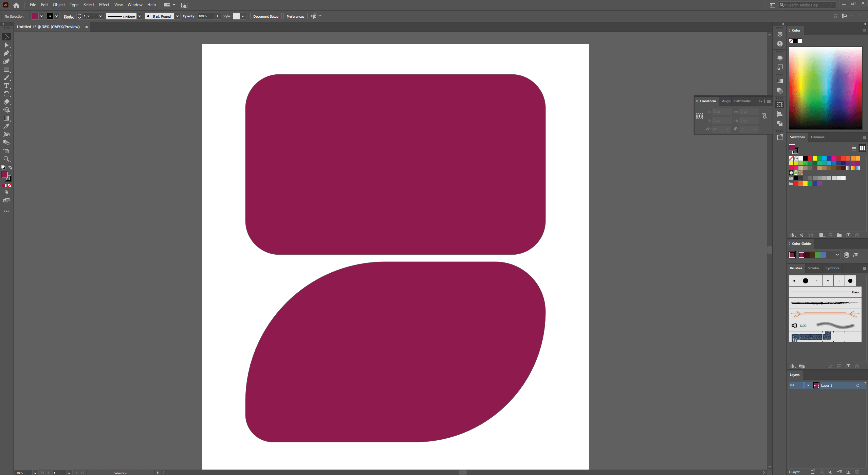Swap fill and stroke colors in toolbar

(x=10, y=167)
